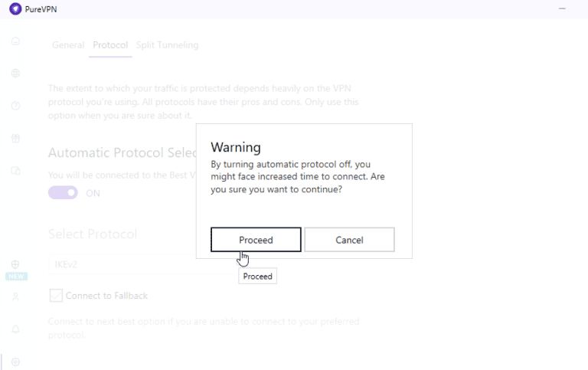Viewport: 588px width, 370px height.
Task: Open the notifications bell icon
Action: 15,329
